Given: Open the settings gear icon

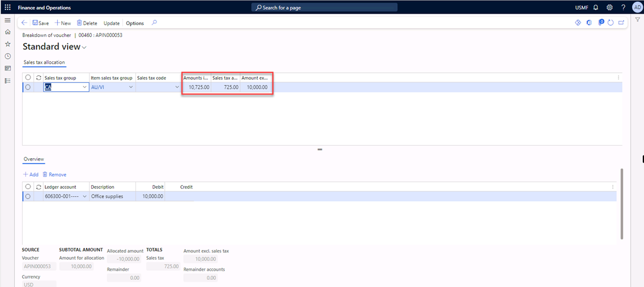Looking at the screenshot, I should 609,7.
